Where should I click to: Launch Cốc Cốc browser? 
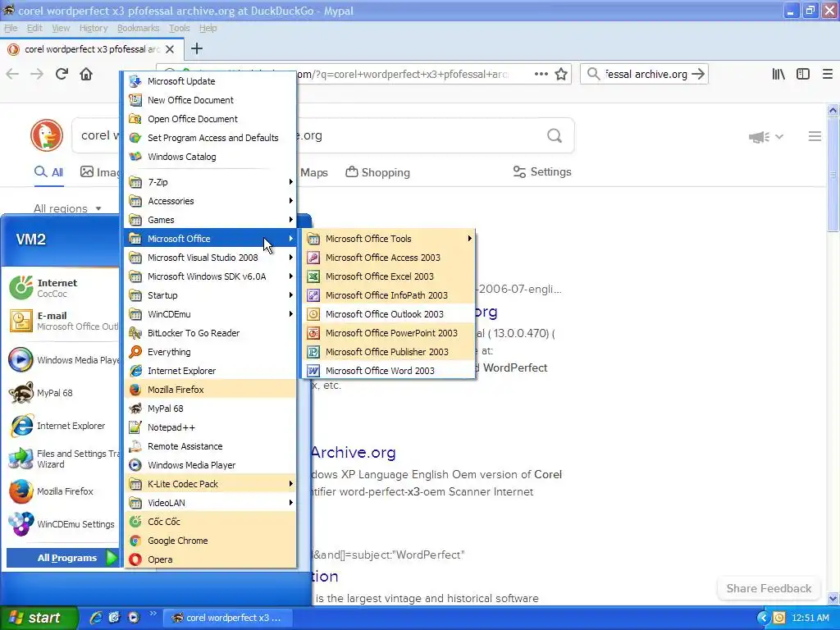point(210,521)
